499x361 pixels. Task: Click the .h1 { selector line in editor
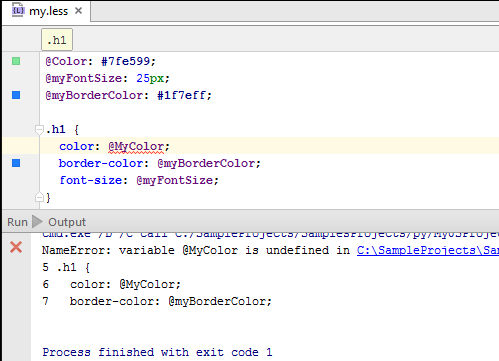click(62, 129)
